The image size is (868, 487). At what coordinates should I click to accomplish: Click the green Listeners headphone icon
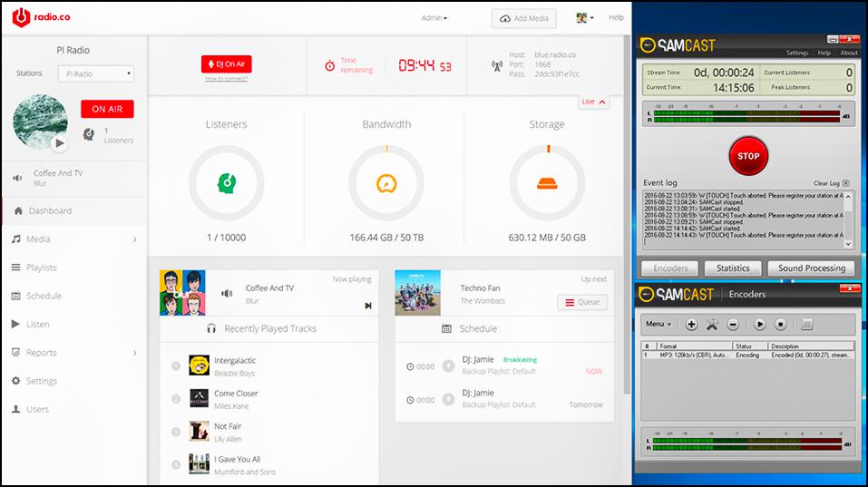pos(226,183)
